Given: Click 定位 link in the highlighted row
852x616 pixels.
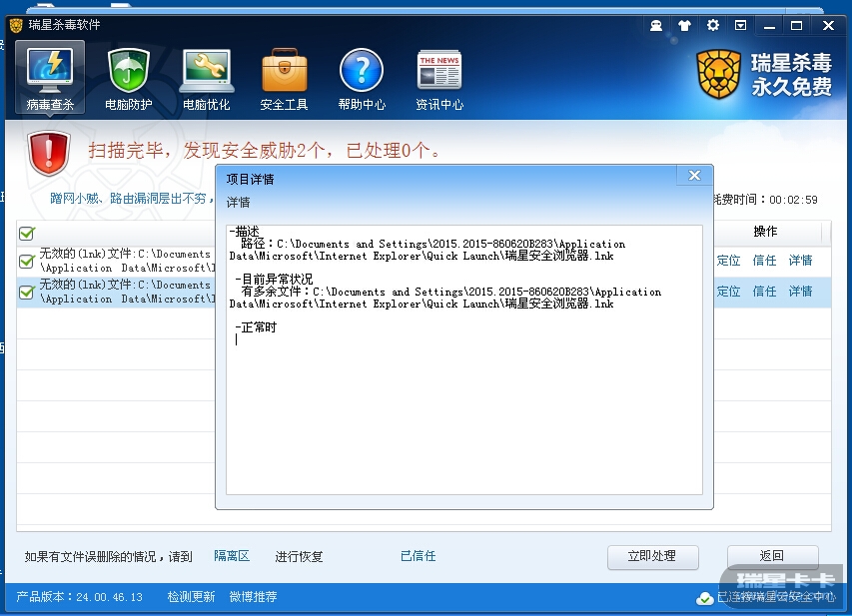Looking at the screenshot, I should pos(728,292).
